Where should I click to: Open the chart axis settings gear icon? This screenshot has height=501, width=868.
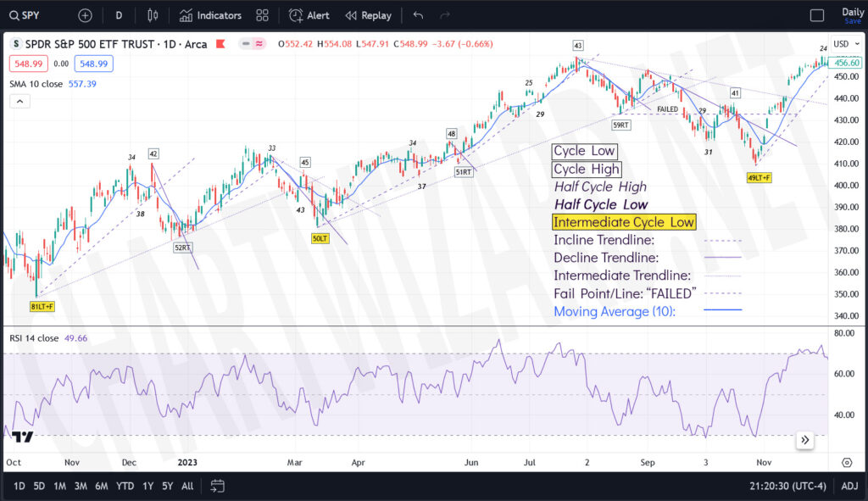846,462
